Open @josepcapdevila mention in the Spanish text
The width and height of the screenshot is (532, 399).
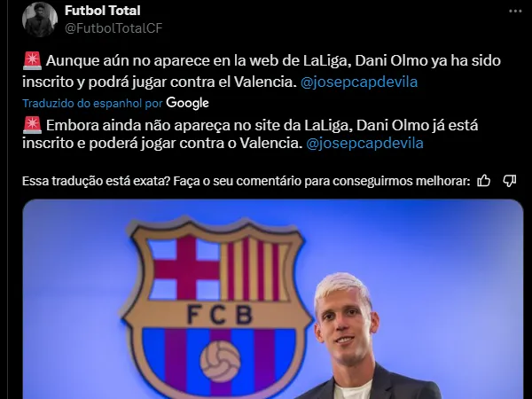(359, 82)
